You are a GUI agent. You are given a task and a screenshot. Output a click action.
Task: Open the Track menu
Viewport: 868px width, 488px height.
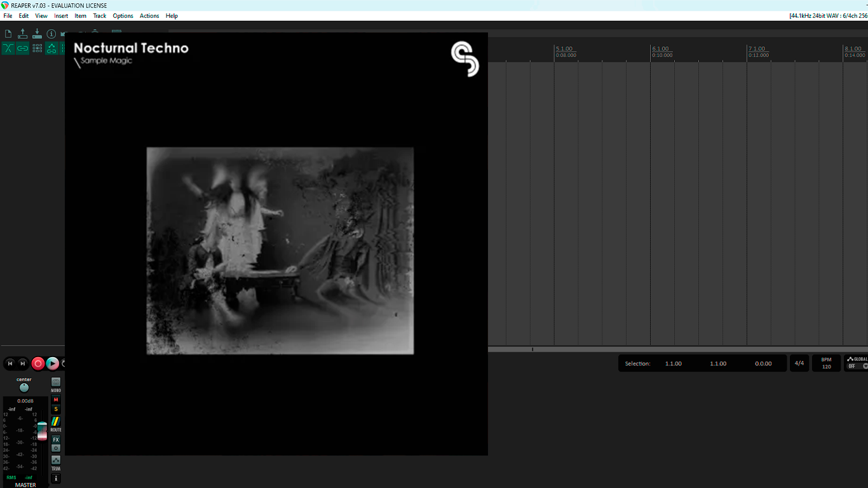pyautogui.click(x=100, y=16)
